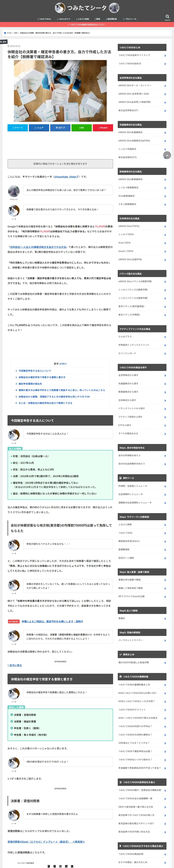Screen dimensions: 174x868
Task: Open eMAXIS Slim新興国株式 chevron
Action: pos(165,180)
